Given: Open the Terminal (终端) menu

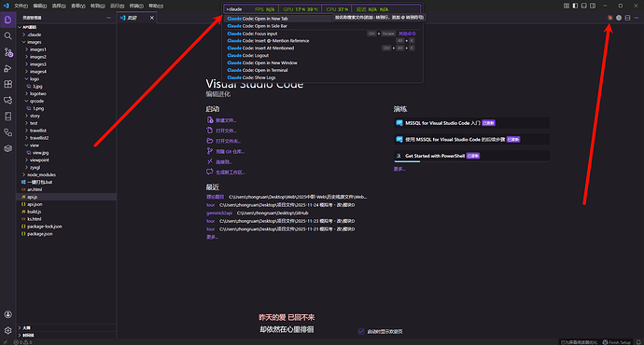Looking at the screenshot, I should click(136, 6).
